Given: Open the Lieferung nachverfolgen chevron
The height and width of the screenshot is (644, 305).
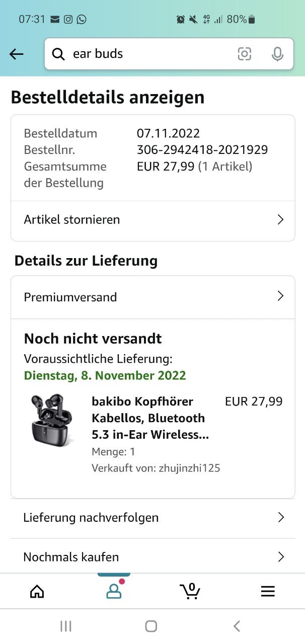Looking at the screenshot, I should click(x=280, y=517).
